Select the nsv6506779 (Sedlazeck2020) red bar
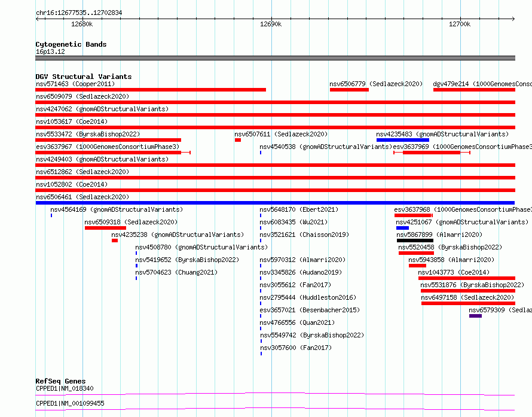 [x=349, y=90]
